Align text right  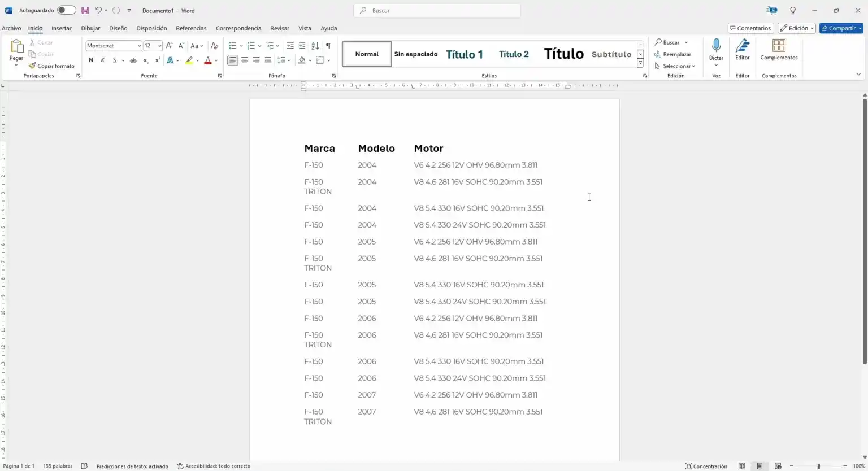(x=257, y=60)
